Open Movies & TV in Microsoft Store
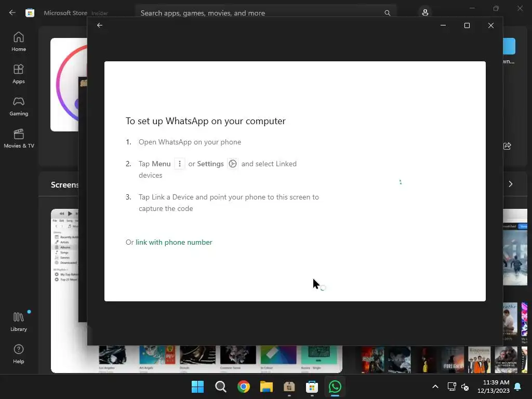The height and width of the screenshot is (399, 532). pos(19,138)
